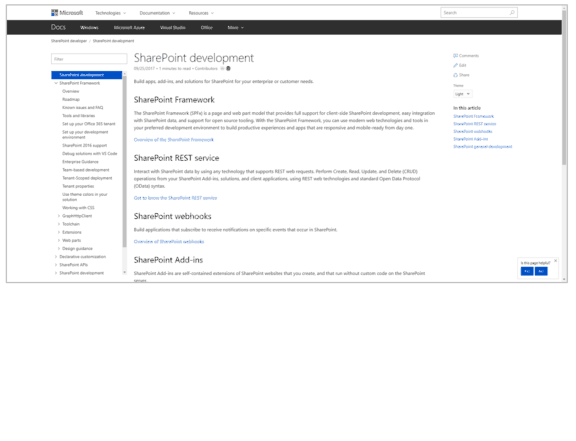The image size is (576, 441).
Task: Open Use theme colors in your solution
Action: coord(85,197)
